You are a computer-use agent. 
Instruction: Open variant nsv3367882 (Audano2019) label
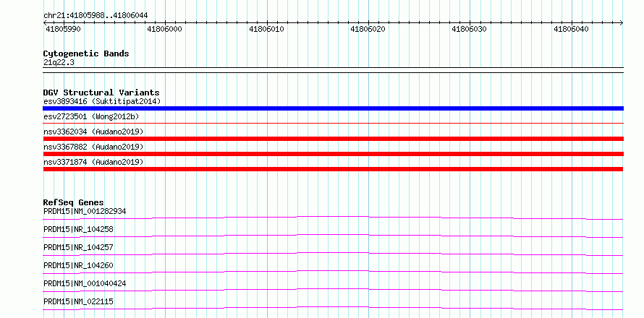click(x=93, y=147)
